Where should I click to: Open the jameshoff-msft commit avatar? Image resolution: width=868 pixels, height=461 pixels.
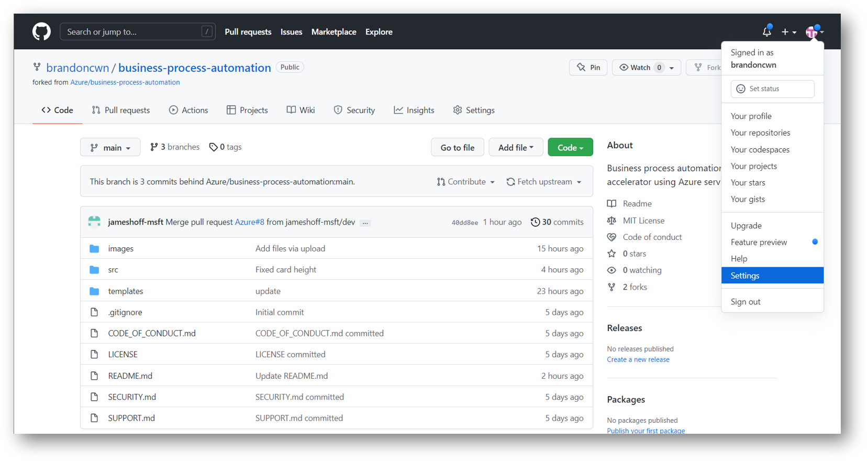(94, 222)
